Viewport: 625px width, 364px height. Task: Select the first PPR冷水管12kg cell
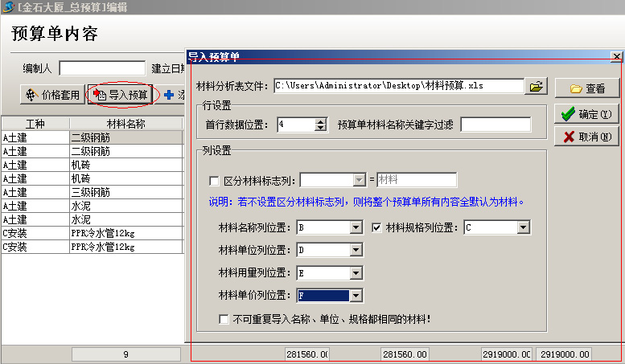point(126,233)
